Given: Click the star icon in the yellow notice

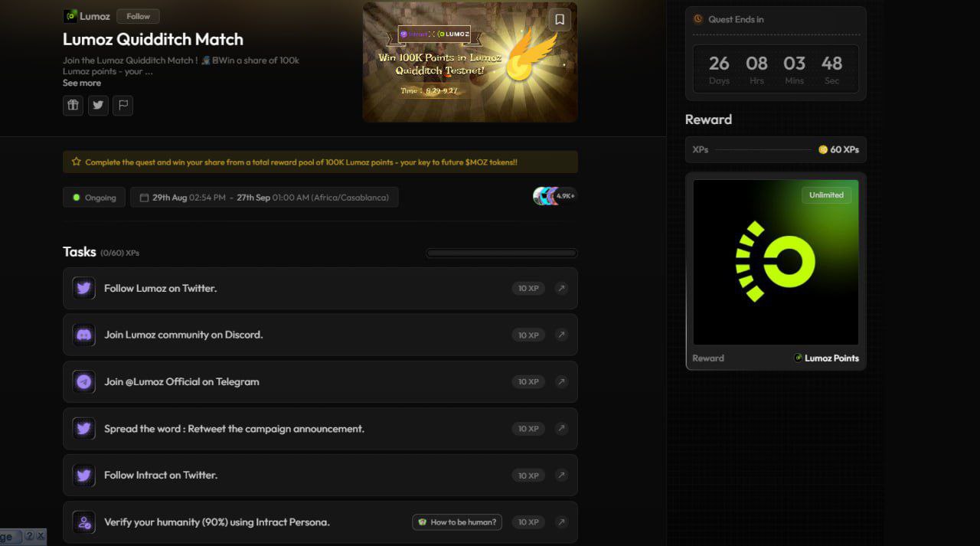Looking at the screenshot, I should tap(76, 162).
